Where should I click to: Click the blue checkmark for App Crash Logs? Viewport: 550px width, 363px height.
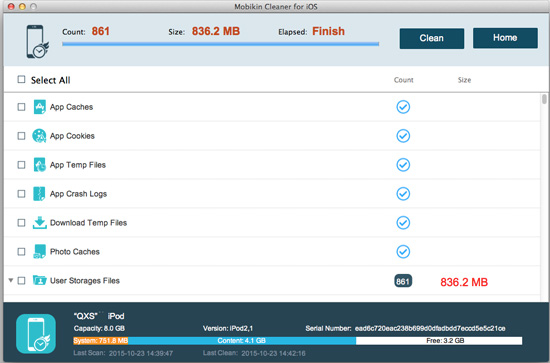click(x=403, y=194)
